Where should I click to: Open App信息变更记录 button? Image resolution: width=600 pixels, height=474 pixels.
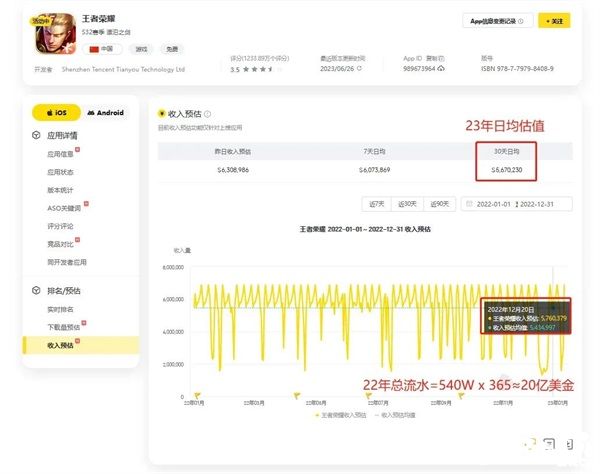coord(497,21)
